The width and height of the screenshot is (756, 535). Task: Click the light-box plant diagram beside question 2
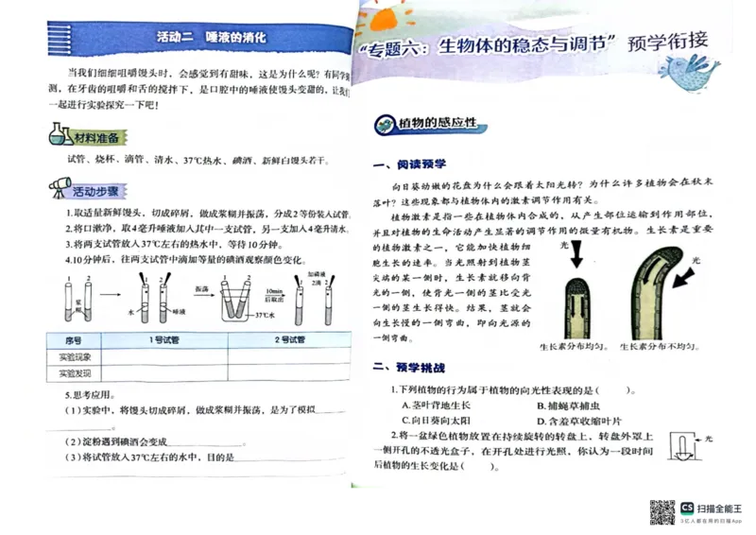pos(682,446)
